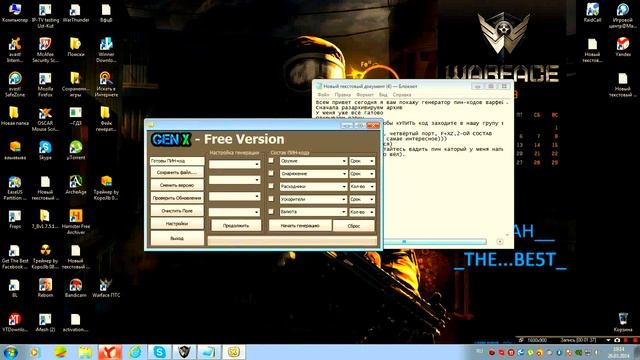Click the Настройки button in GEN X
This screenshot has width=640, height=360.
(x=177, y=224)
